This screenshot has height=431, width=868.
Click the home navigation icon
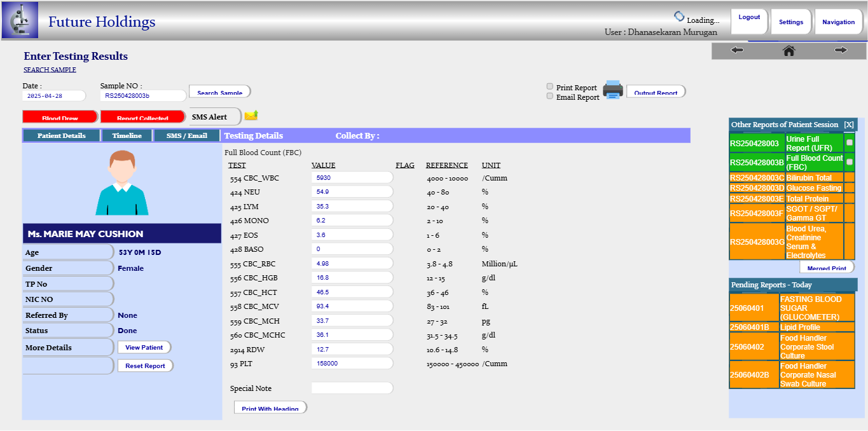tap(789, 51)
